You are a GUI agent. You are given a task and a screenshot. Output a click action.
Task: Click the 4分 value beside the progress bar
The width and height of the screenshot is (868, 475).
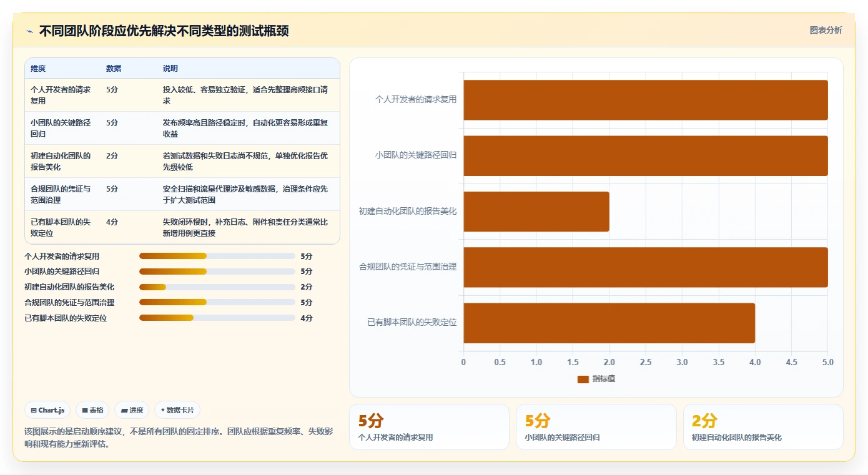[x=307, y=318]
